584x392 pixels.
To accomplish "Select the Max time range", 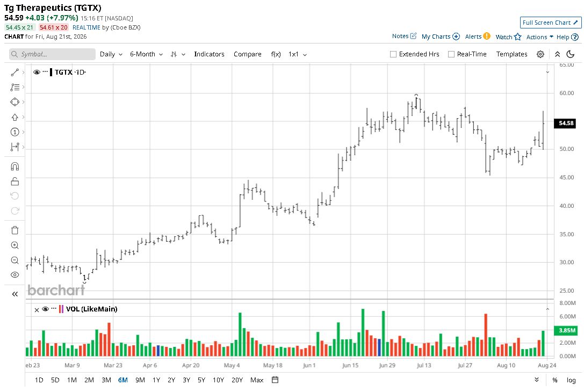I will (257, 380).
